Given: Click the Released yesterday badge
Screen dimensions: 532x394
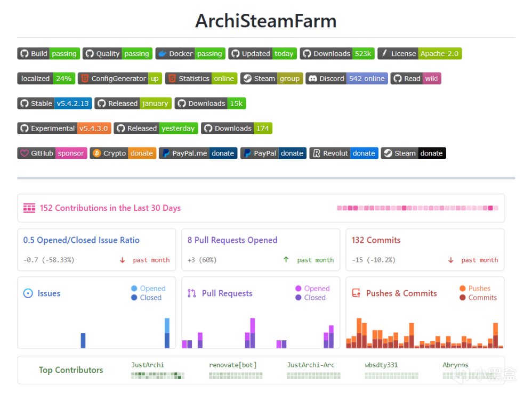Looking at the screenshot, I should (x=156, y=128).
